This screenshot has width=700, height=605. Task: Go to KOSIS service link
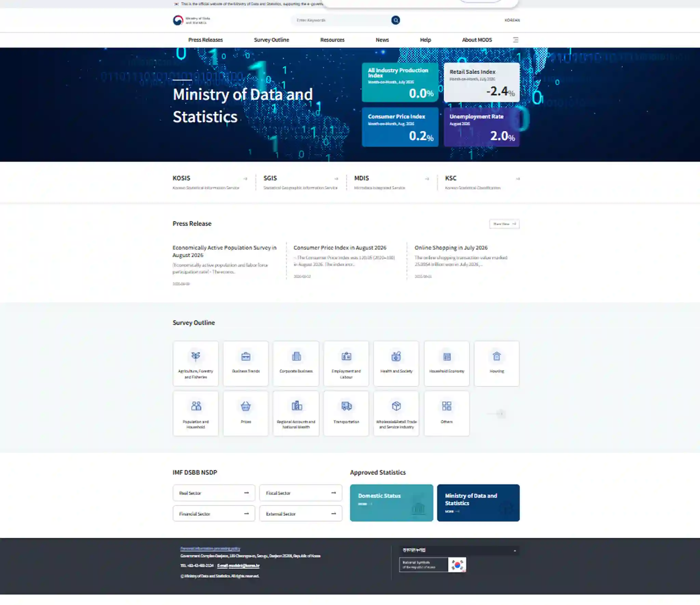[210, 182]
